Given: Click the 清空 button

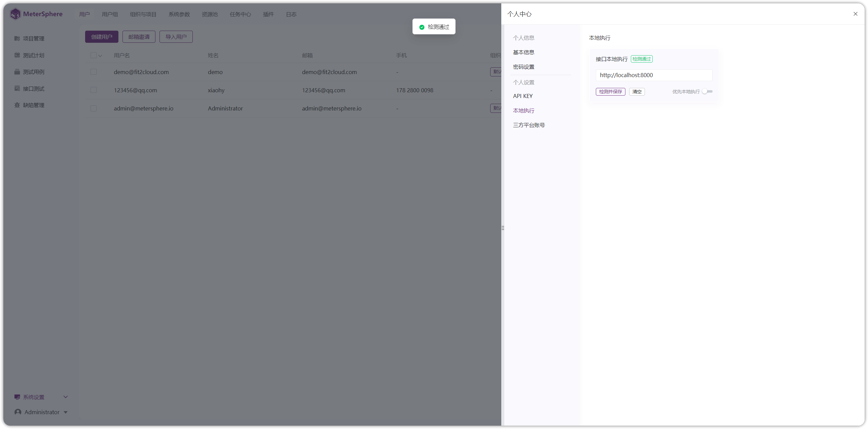Looking at the screenshot, I should pos(637,92).
